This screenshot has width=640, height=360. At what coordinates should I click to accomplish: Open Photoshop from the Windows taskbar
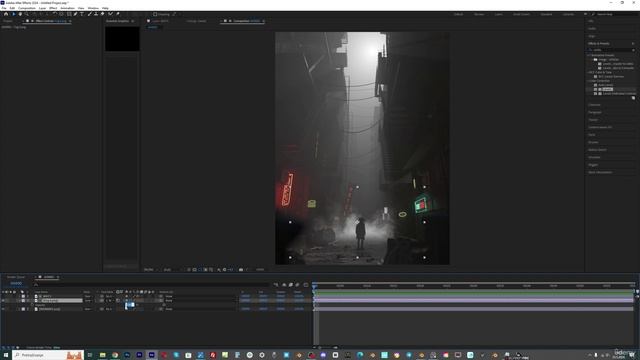click(127, 355)
